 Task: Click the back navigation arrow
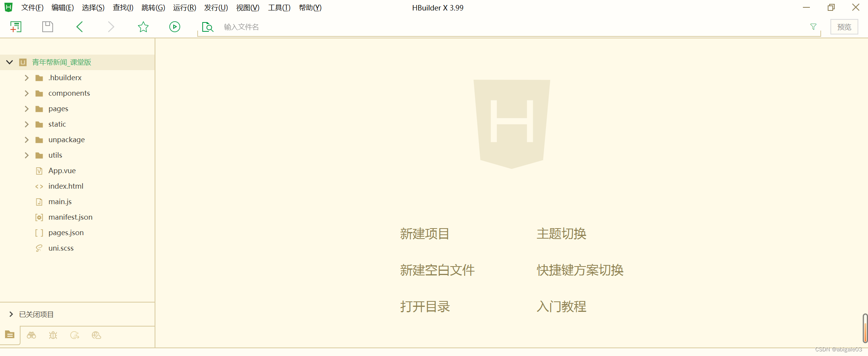(79, 27)
